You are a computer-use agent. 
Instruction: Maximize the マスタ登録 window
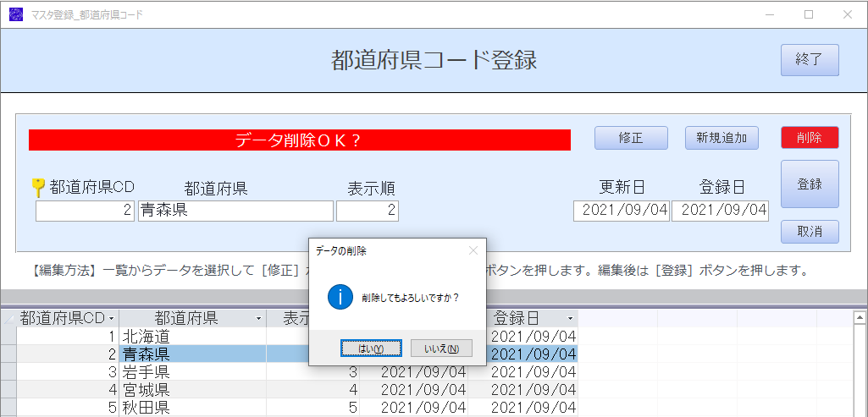coord(809,15)
